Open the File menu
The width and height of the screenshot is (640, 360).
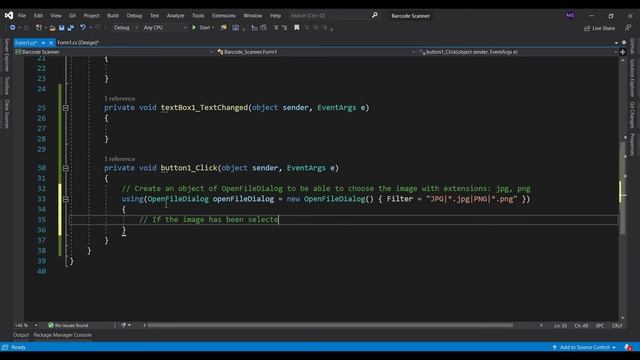coord(22,16)
